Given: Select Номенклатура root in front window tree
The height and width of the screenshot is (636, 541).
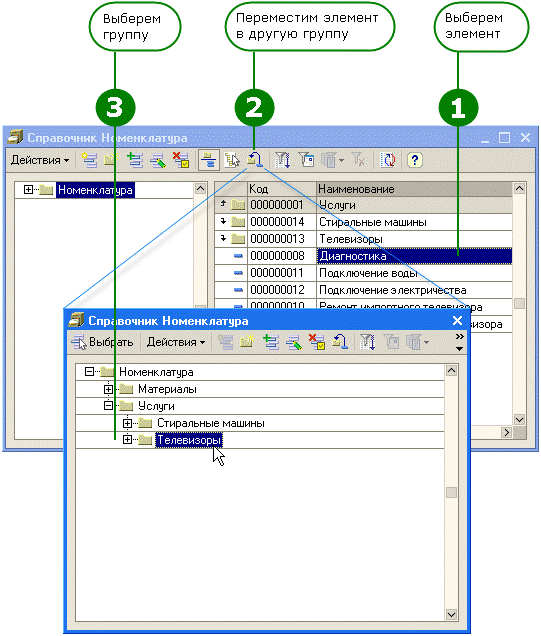Looking at the screenshot, I should click(156, 372).
